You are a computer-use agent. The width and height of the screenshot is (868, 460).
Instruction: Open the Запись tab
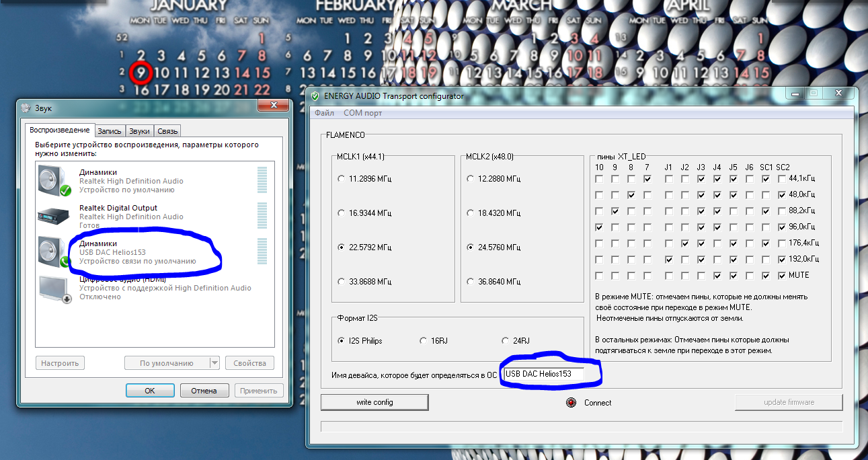click(x=110, y=131)
